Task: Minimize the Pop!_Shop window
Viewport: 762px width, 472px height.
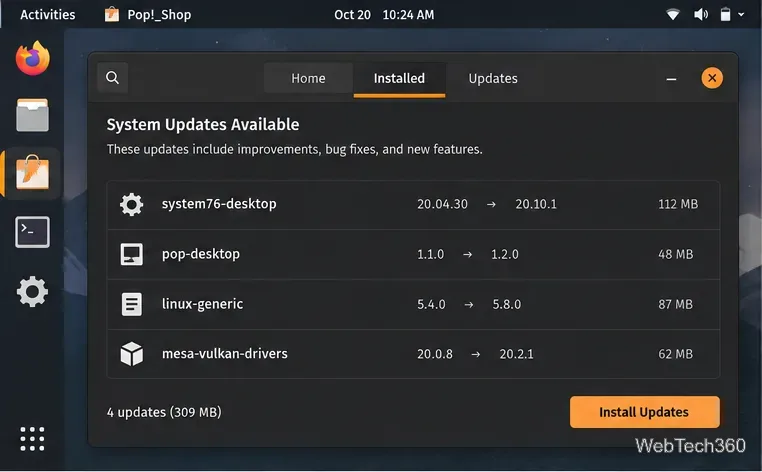Action: click(x=671, y=79)
